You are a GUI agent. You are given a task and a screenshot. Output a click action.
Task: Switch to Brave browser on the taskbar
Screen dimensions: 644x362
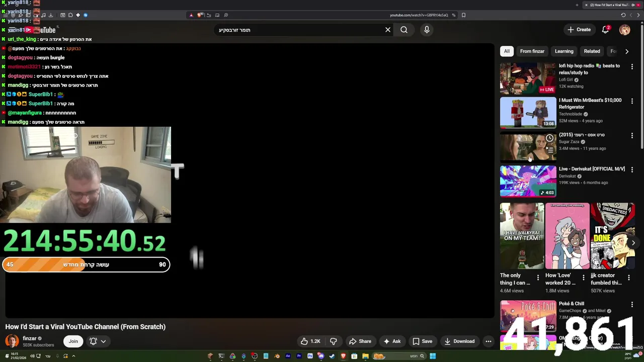click(x=343, y=356)
